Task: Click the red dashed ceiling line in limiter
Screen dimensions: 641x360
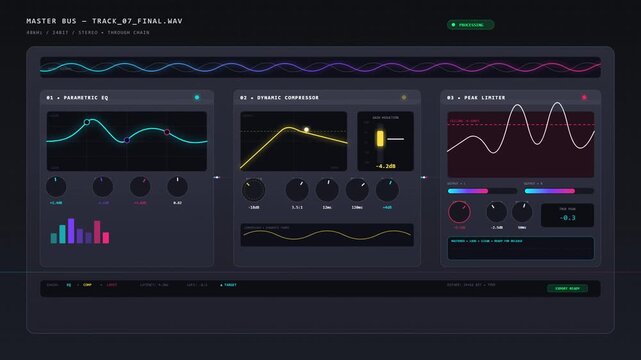Action: click(x=521, y=124)
